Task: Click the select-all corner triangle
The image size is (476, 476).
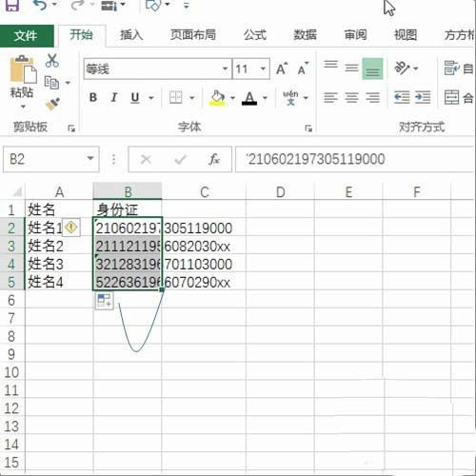Action: (16, 191)
